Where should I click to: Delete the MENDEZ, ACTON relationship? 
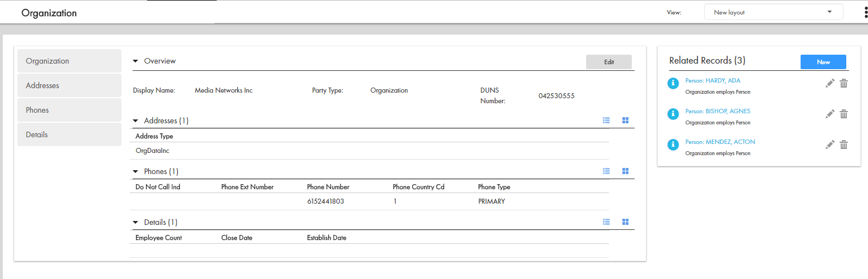point(843,145)
